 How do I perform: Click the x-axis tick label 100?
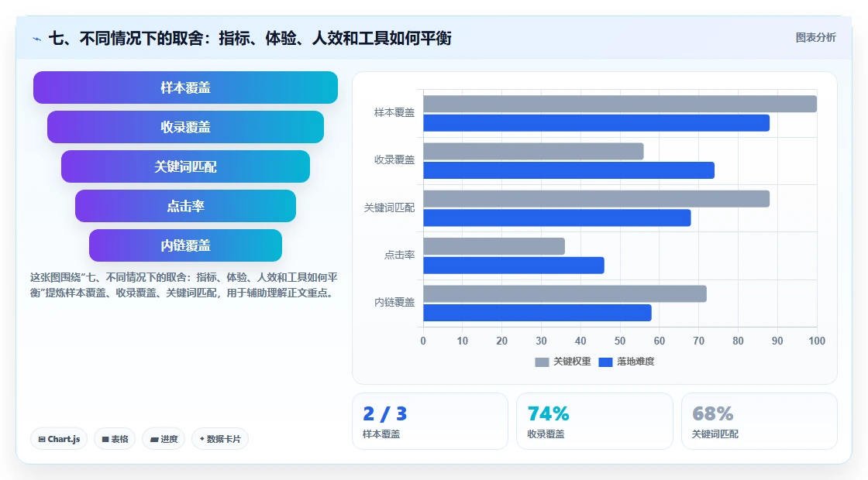click(x=817, y=341)
